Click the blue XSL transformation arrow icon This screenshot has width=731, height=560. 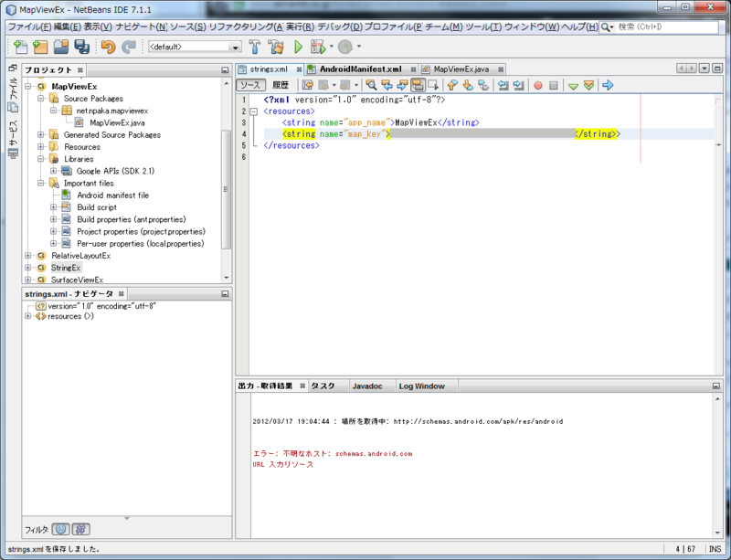[608, 85]
